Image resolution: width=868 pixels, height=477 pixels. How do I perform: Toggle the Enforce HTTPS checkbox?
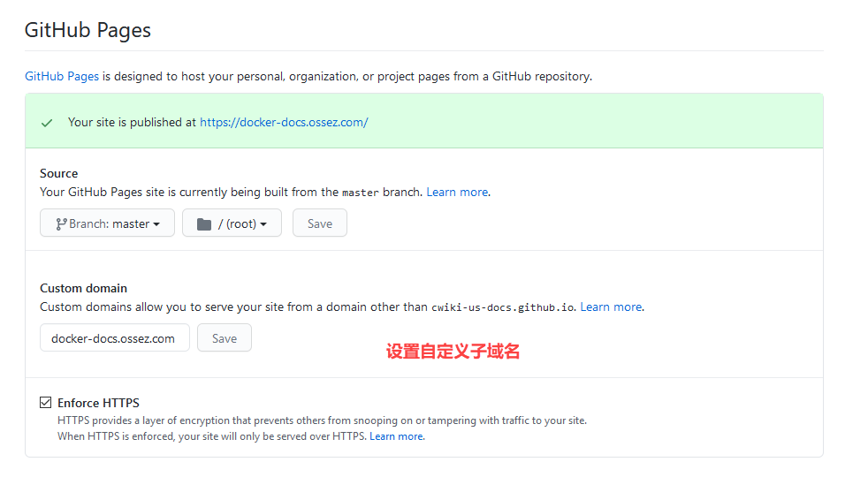click(x=45, y=402)
